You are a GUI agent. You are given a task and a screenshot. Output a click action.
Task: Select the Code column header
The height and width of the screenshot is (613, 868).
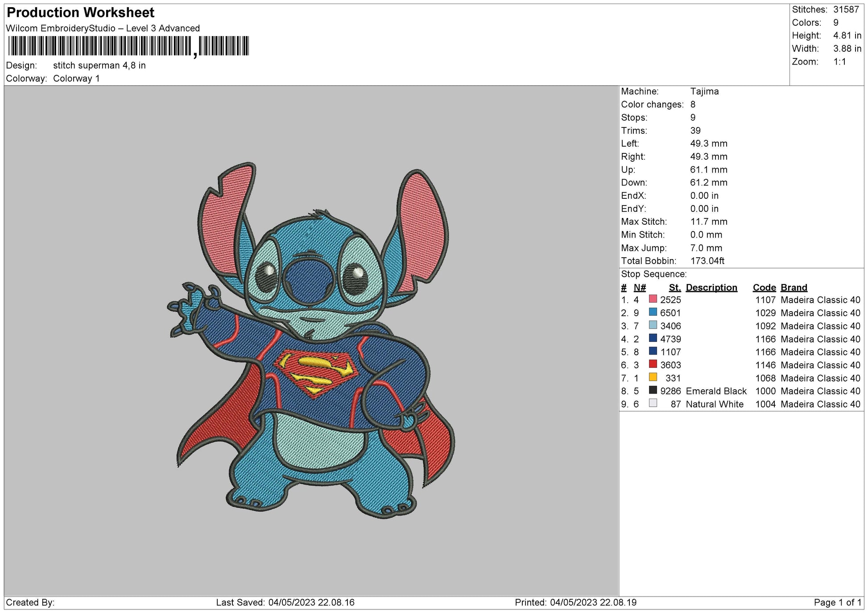click(x=764, y=288)
